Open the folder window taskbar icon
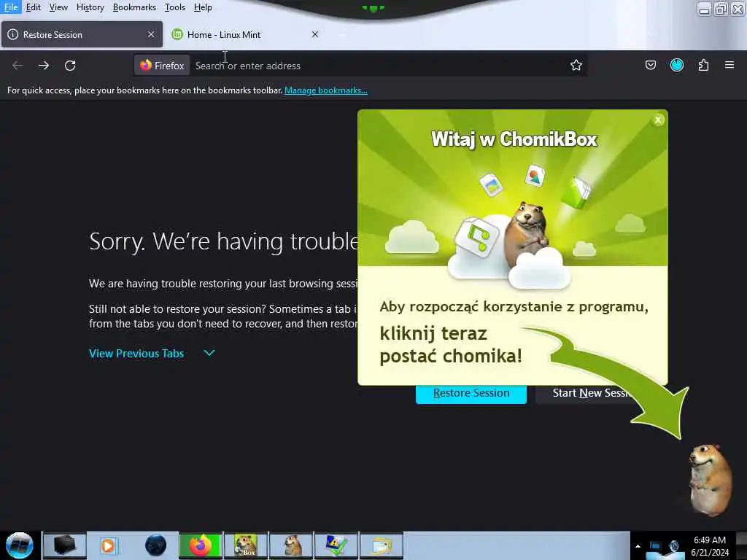747x560 pixels. click(382, 545)
